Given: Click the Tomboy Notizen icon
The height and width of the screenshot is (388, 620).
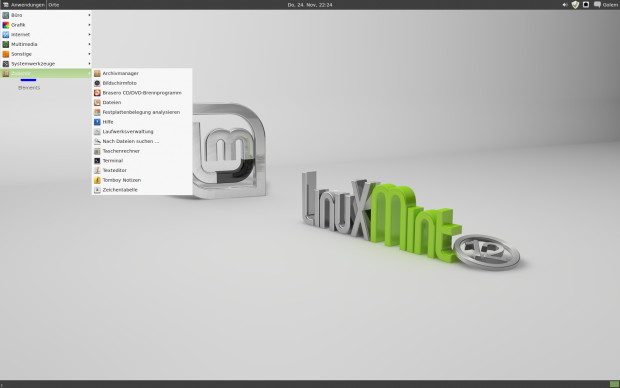Looking at the screenshot, I should (x=97, y=180).
